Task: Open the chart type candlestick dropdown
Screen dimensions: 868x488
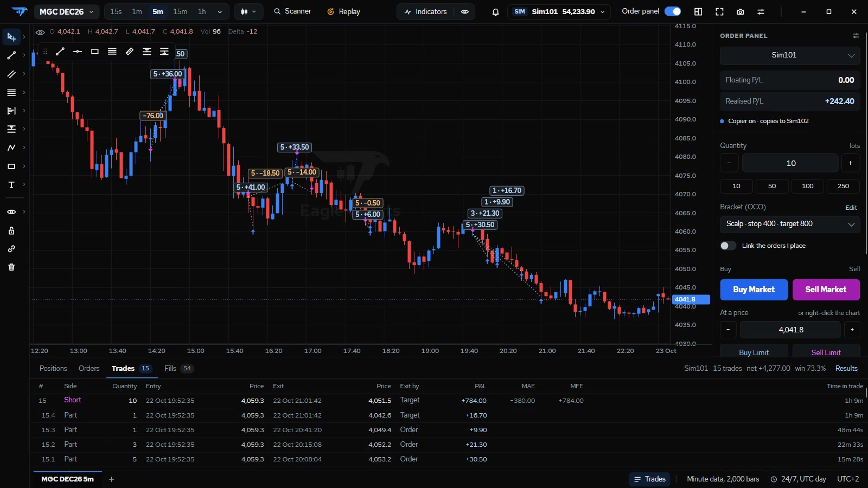Action: point(248,11)
